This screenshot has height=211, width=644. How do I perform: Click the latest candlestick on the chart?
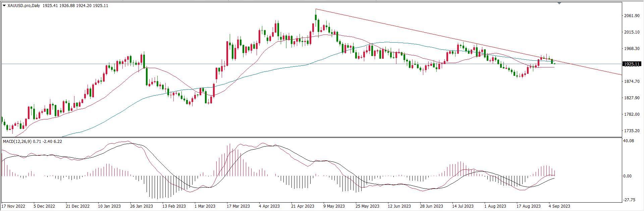(x=555, y=64)
